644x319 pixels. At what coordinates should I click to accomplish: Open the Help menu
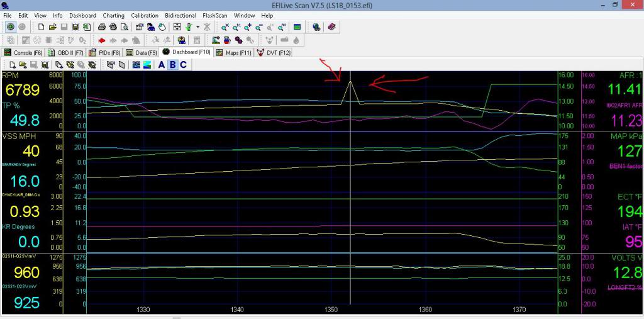(x=267, y=16)
